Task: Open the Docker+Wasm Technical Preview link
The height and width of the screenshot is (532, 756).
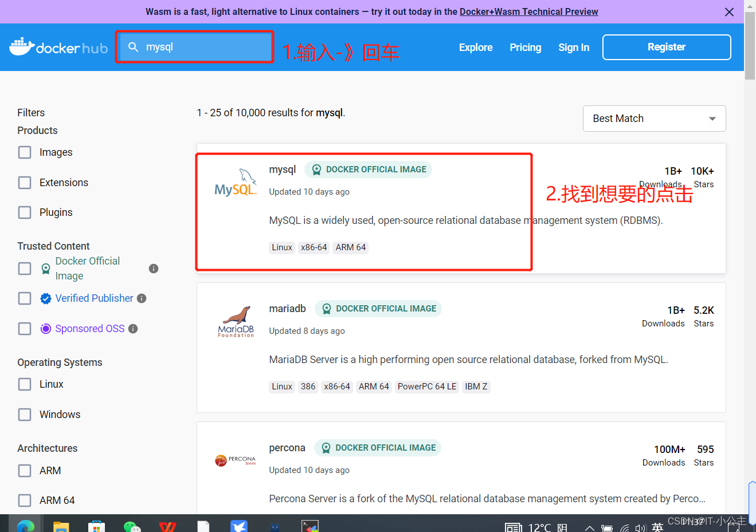Action: (x=528, y=11)
